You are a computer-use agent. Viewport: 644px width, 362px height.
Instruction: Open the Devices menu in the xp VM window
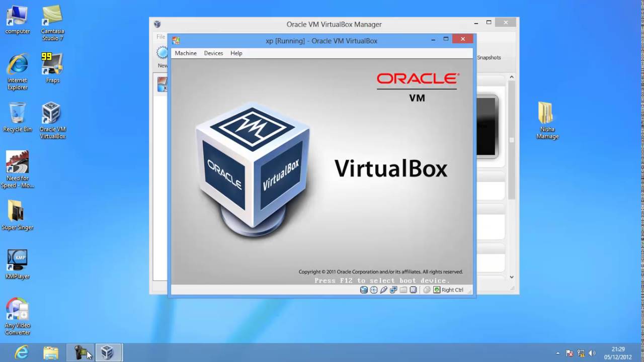[213, 53]
